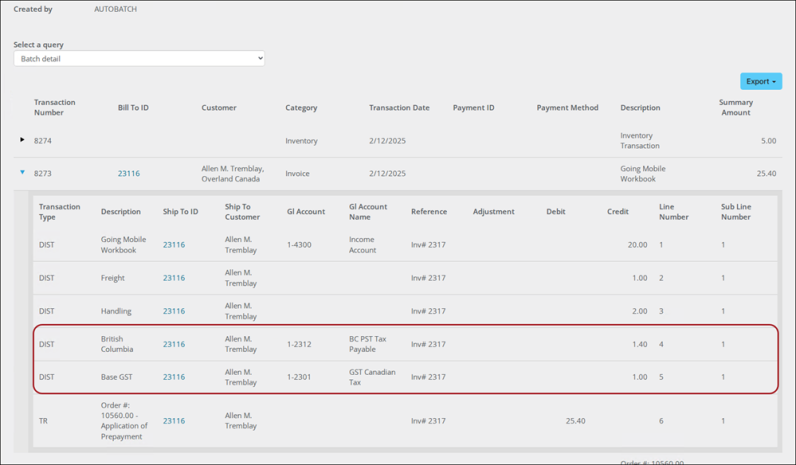Select Income Account name cell
Screen dimensions: 796x465
tap(362, 245)
